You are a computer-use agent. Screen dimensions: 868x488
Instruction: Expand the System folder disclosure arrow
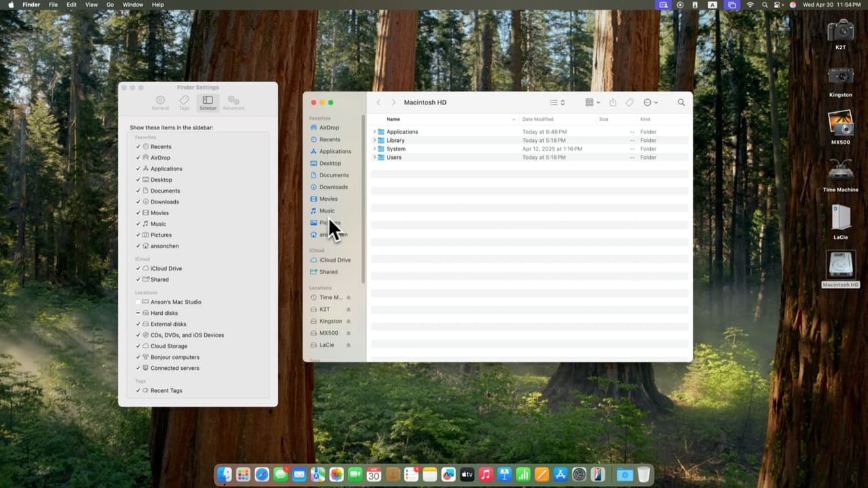click(375, 149)
